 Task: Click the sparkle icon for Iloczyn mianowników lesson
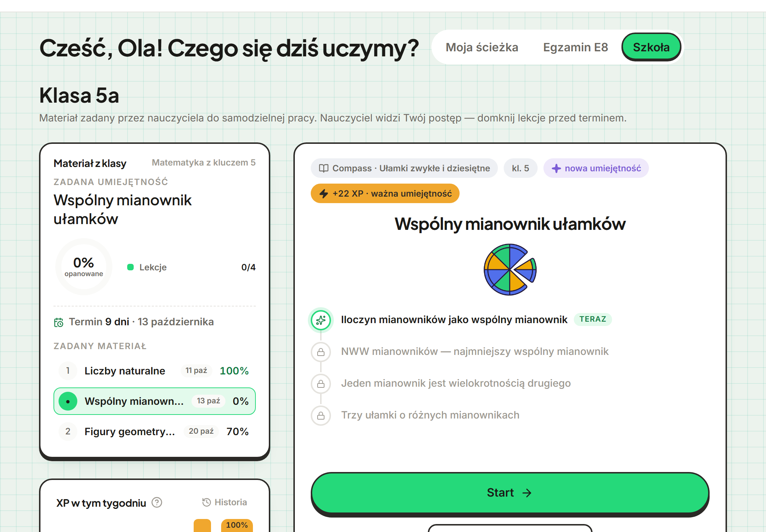coord(321,320)
